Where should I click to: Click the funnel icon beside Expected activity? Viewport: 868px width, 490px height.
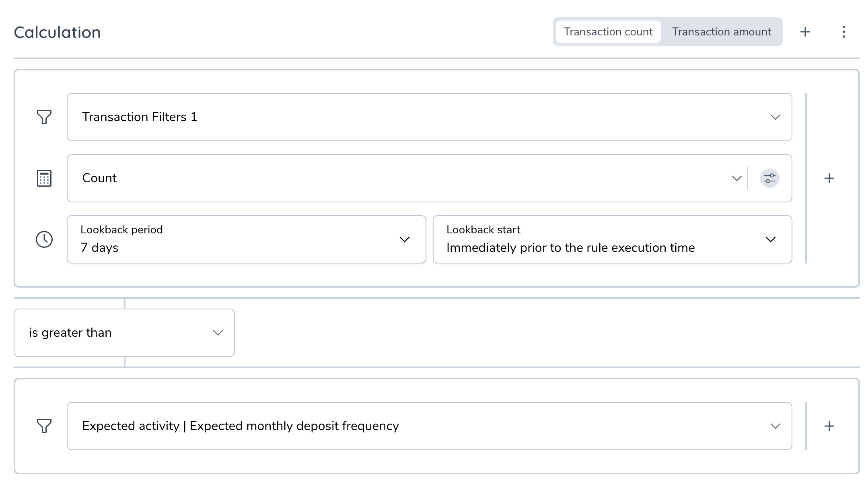(44, 426)
